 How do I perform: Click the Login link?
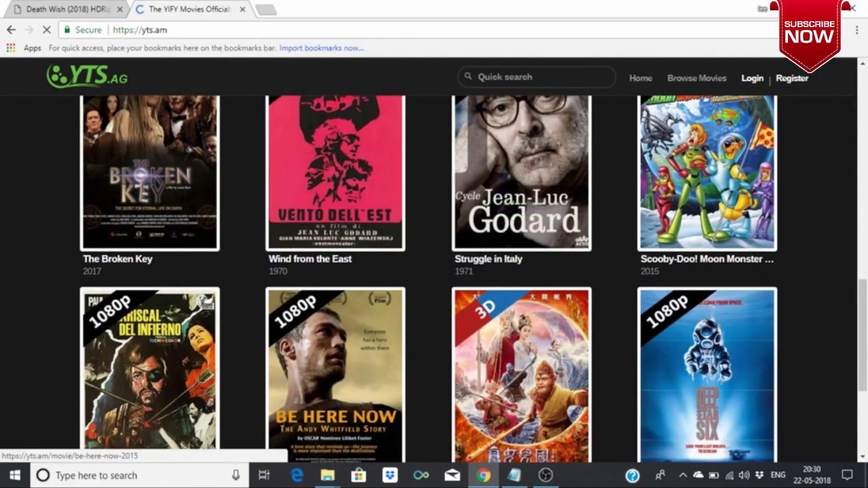click(752, 78)
